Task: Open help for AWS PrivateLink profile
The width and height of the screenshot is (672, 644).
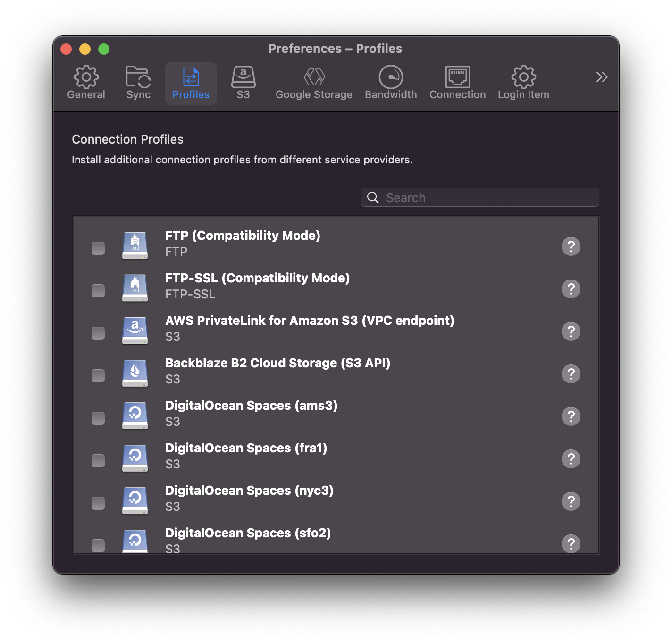Action: point(571,331)
